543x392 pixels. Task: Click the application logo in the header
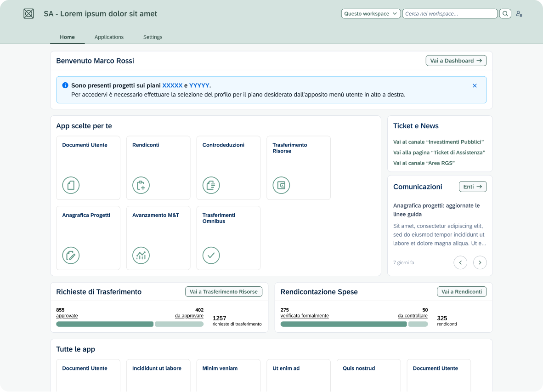tap(28, 13)
